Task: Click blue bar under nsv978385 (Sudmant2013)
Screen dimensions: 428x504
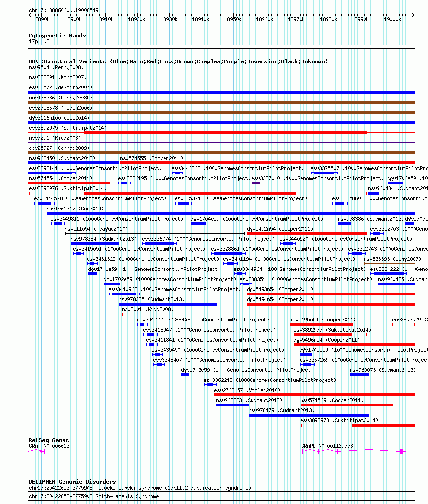Action: click(168, 304)
